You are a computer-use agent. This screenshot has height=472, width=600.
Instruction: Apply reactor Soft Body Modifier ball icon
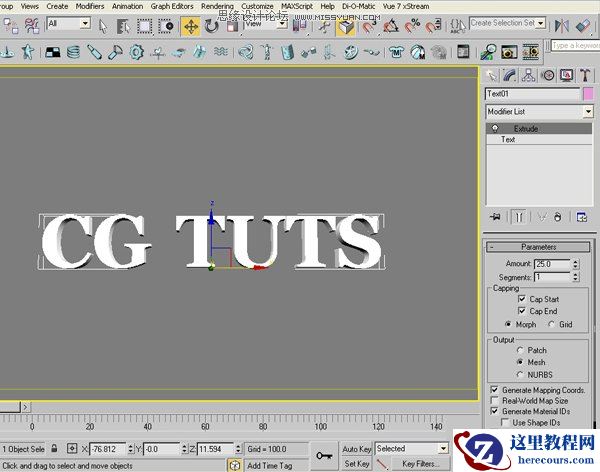[x=417, y=52]
